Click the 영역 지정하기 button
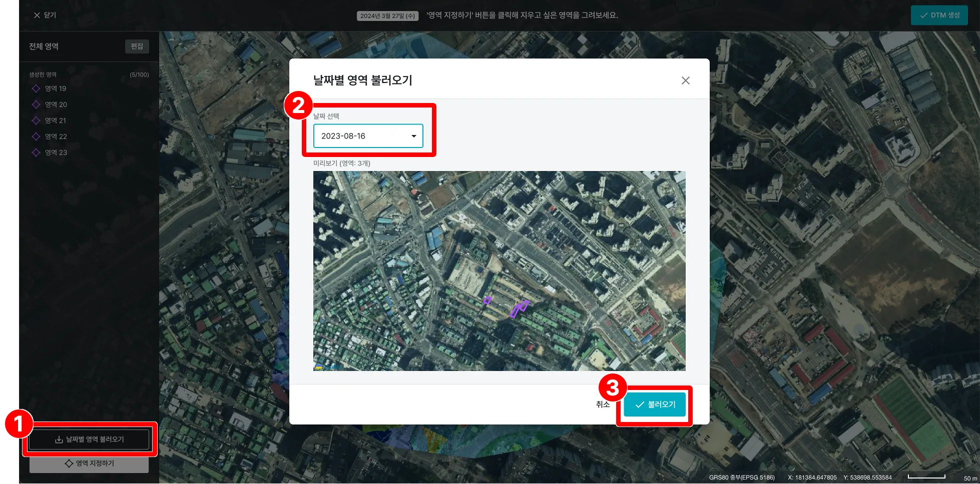980x484 pixels. [89, 463]
